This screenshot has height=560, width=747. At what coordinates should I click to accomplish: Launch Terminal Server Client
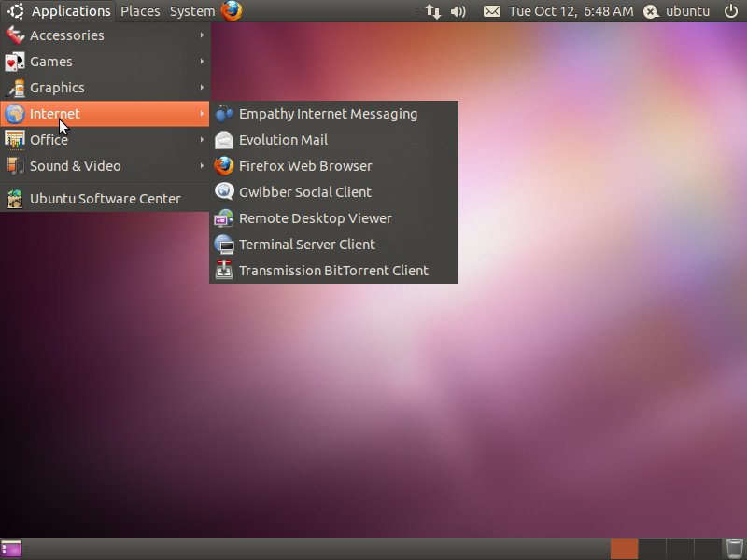click(x=334, y=245)
